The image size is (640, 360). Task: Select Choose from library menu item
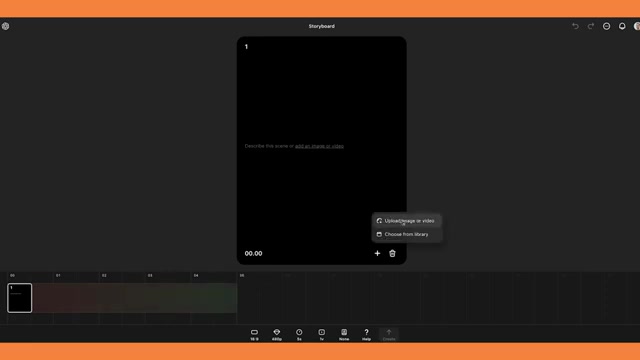coord(407,234)
